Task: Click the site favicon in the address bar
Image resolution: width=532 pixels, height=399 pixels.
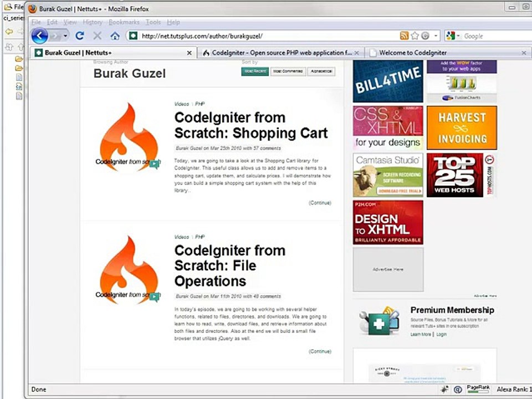Action: [x=133, y=35]
